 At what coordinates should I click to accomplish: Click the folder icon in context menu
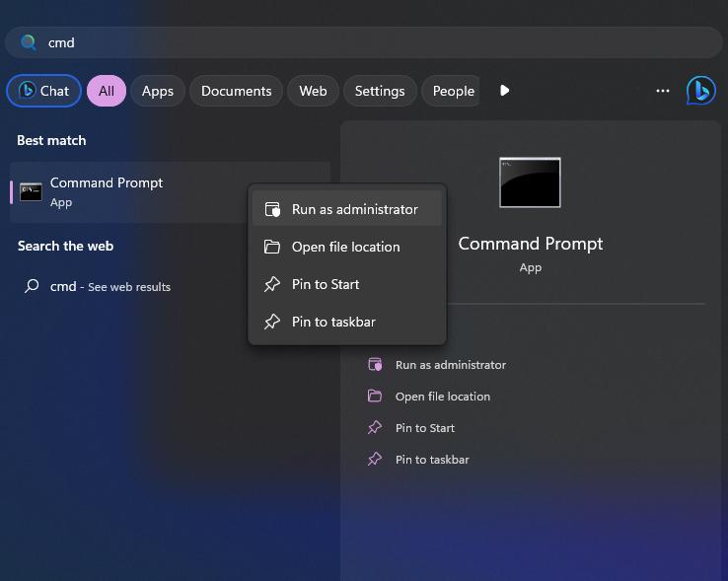(272, 247)
